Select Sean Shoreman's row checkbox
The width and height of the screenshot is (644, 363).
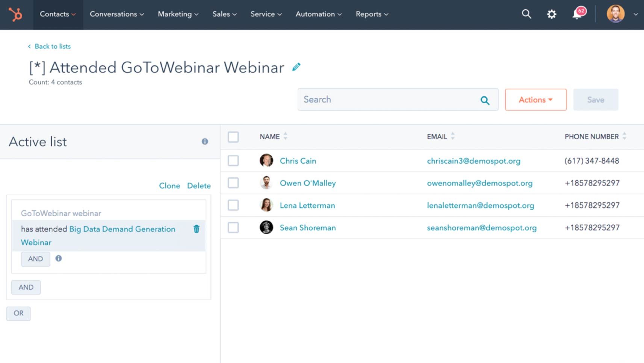pyautogui.click(x=233, y=227)
